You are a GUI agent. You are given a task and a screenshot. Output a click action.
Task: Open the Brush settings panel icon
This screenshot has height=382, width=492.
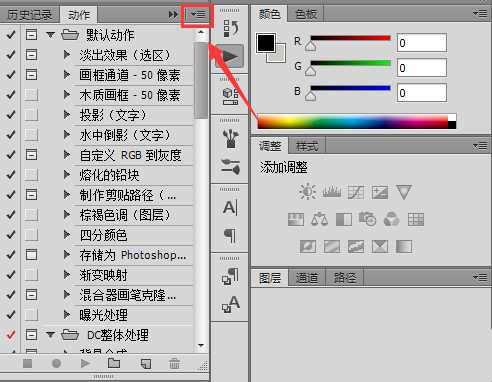[230, 167]
